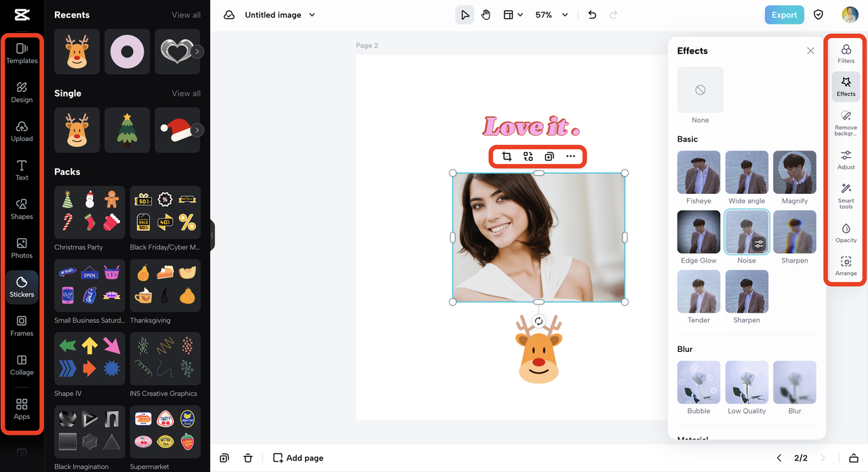Open the Adjust tool
Screen dimensions: 868x472
(846, 159)
